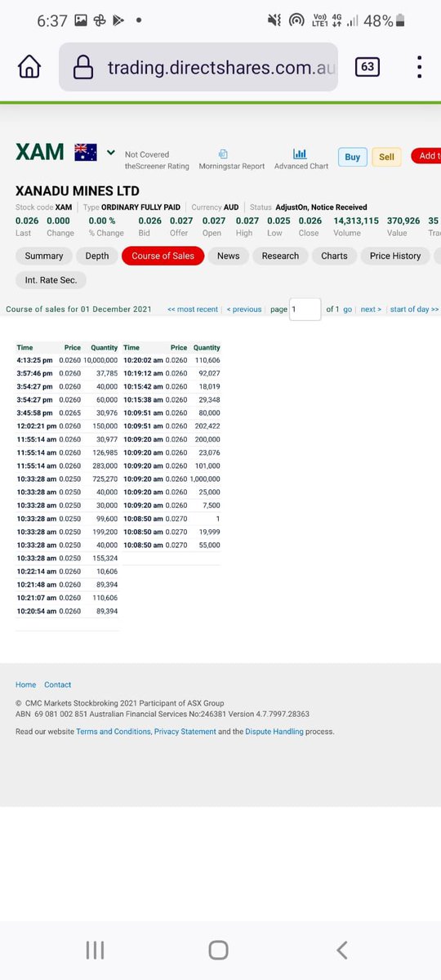Click the 10:15:42 am trade time
Image resolution: width=441 pixels, height=980 pixels.
[143, 386]
